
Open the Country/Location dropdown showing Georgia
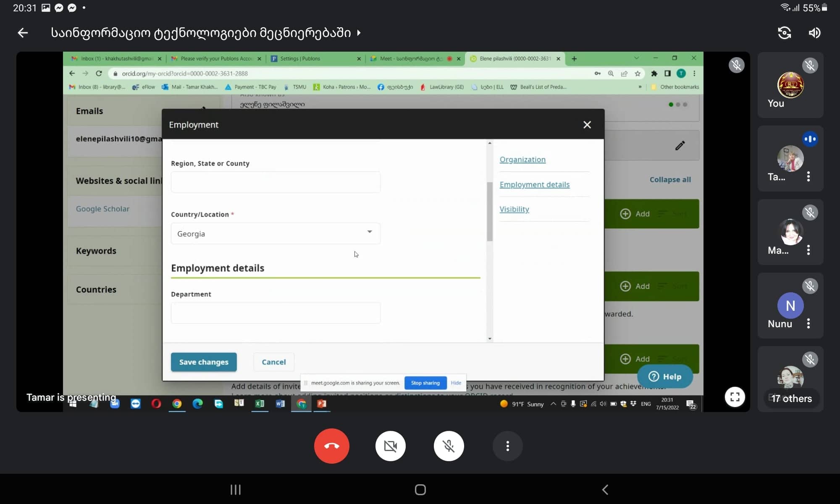tap(276, 234)
